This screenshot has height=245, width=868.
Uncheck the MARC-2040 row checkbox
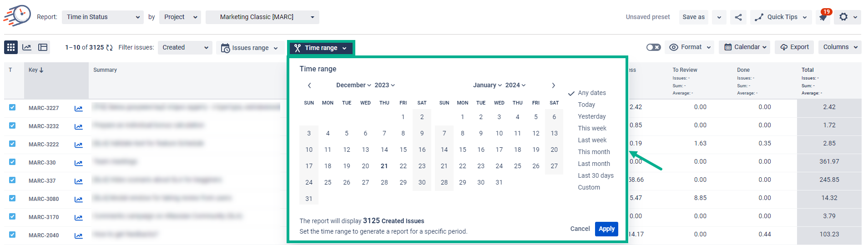12,235
